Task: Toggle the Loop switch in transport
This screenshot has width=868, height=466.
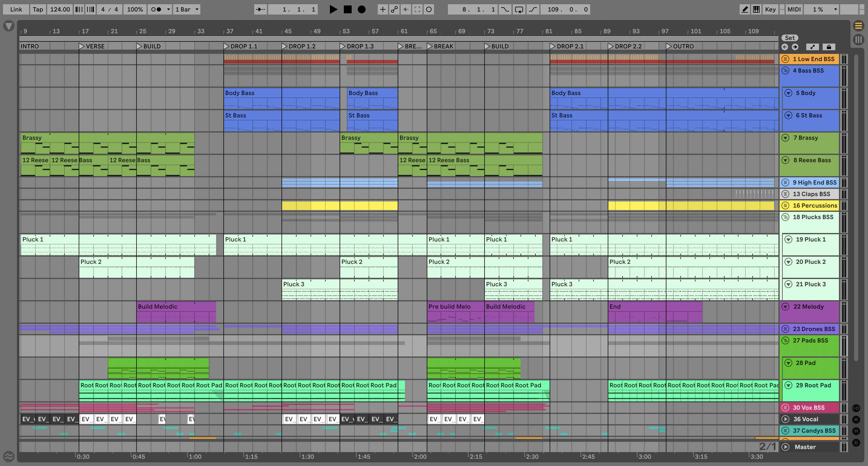Action: [519, 9]
